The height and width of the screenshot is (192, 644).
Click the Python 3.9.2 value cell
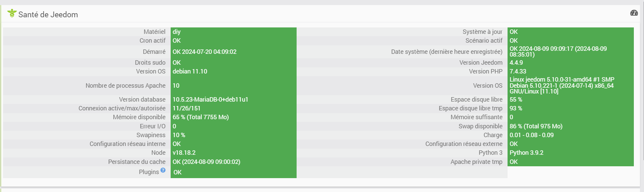[571, 153]
